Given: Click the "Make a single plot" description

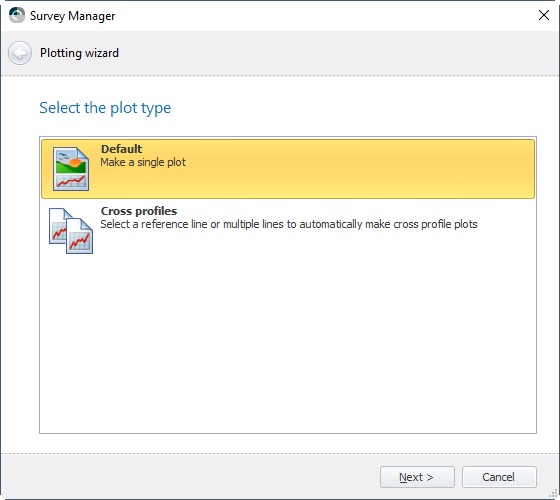Looking at the screenshot, I should (x=143, y=162).
